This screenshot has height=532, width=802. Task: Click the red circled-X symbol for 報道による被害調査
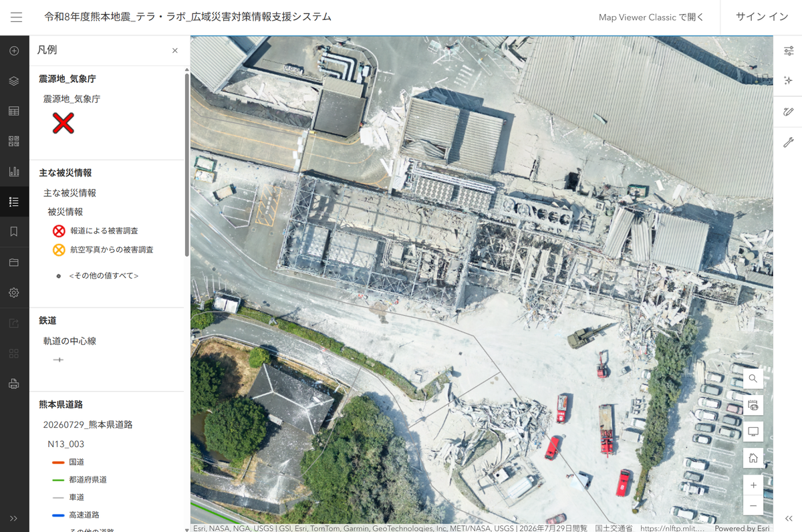point(59,231)
